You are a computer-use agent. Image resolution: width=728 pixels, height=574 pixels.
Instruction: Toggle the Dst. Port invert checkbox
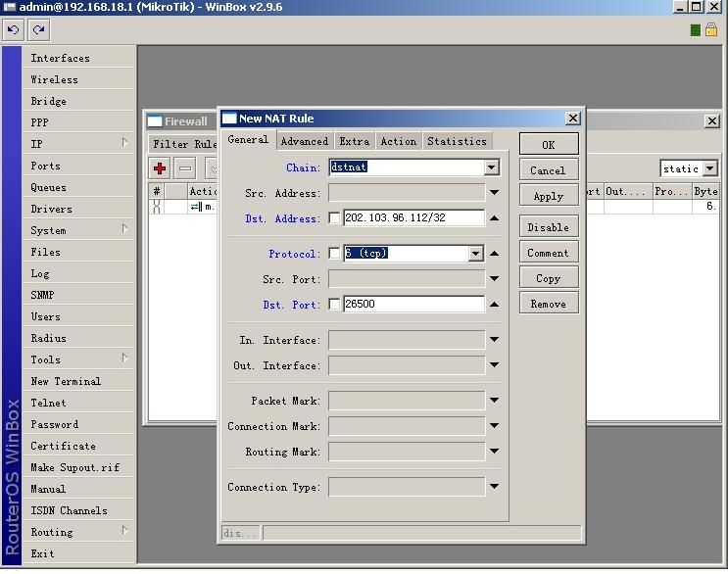[334, 305]
